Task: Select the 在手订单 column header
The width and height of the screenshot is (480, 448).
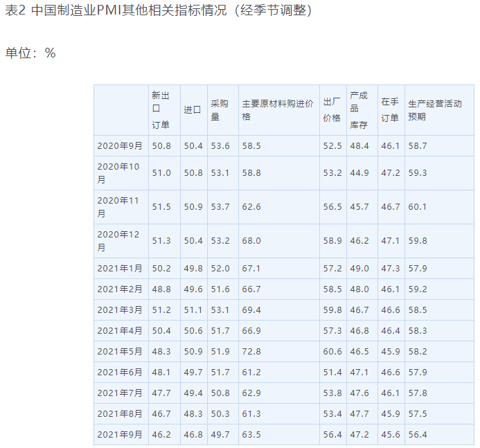Action: 390,110
